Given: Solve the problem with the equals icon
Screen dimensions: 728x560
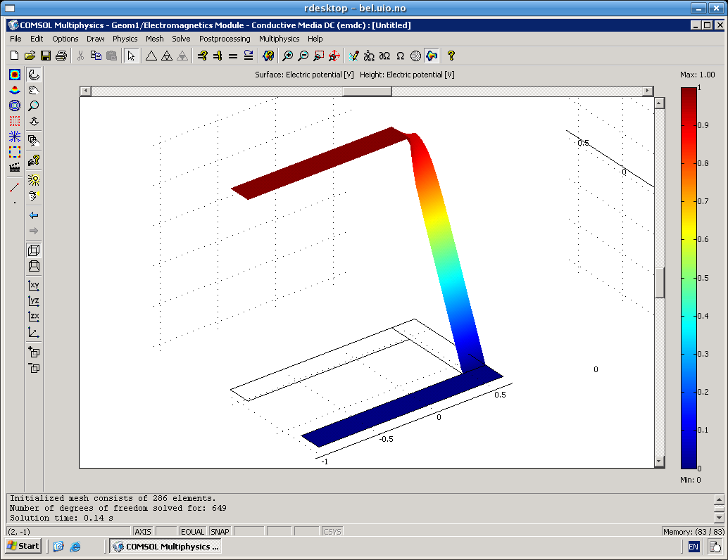Looking at the screenshot, I should click(x=233, y=56).
